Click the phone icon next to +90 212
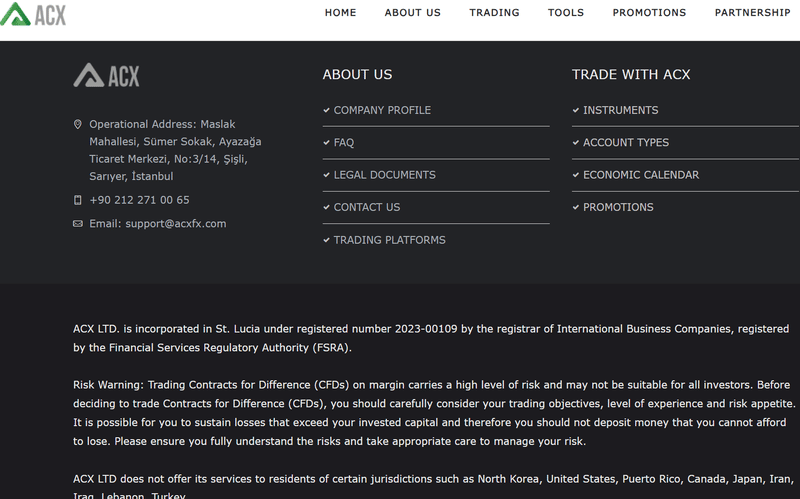The width and height of the screenshot is (800, 499). tap(78, 200)
